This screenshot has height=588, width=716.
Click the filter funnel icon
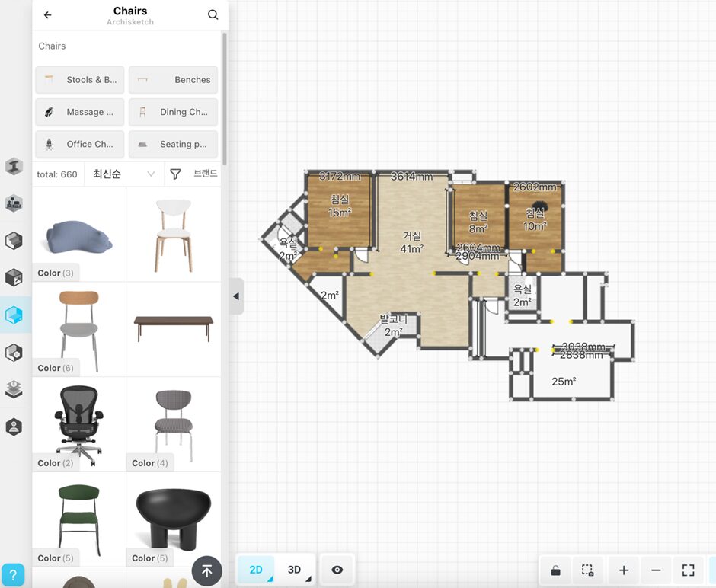click(x=175, y=174)
